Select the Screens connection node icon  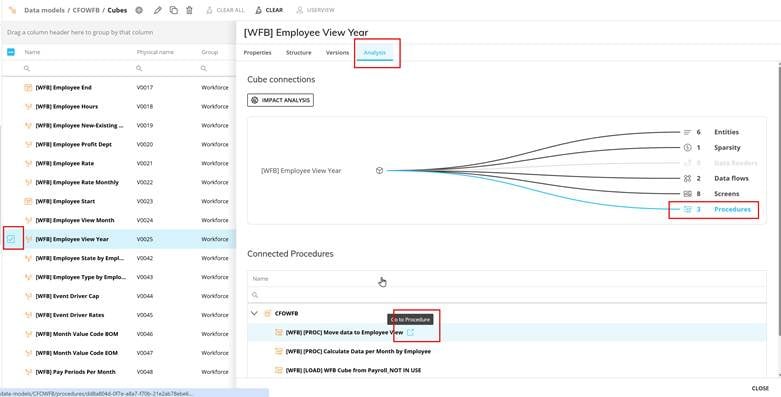click(687, 194)
